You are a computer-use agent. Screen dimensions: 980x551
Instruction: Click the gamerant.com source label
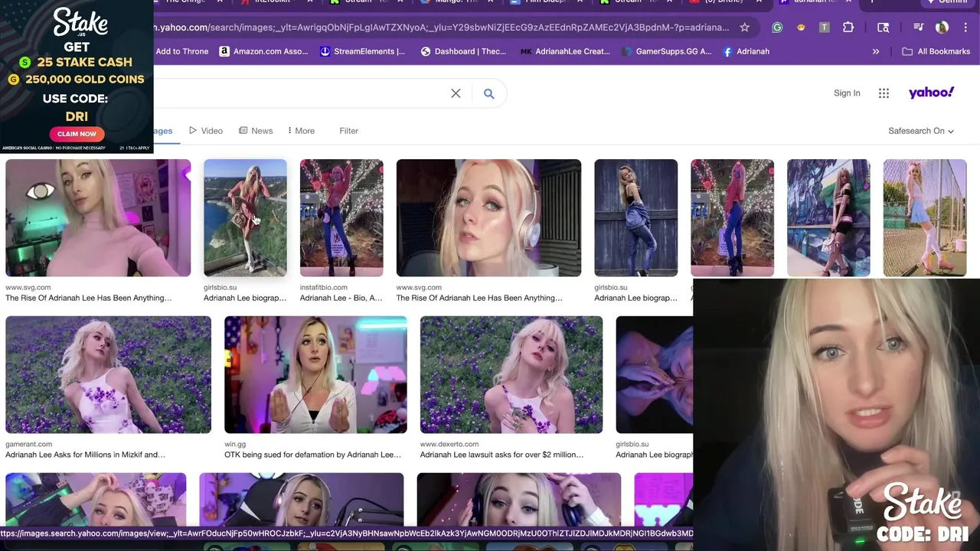[x=28, y=444]
